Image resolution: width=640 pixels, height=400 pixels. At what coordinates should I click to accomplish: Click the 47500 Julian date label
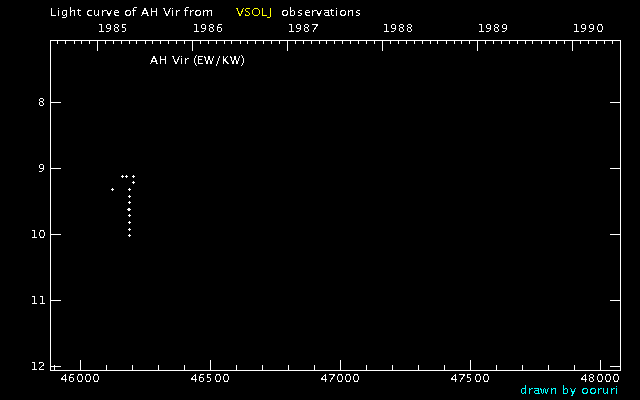(470, 378)
